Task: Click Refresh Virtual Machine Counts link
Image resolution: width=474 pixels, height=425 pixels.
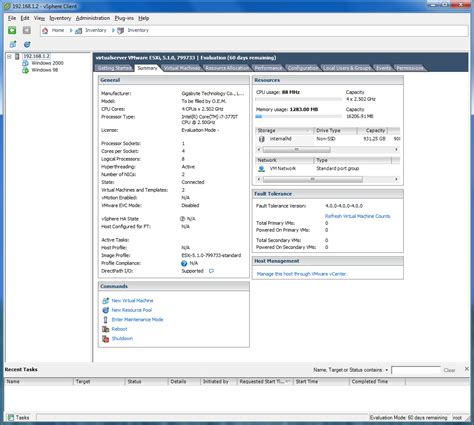Action: (x=357, y=216)
